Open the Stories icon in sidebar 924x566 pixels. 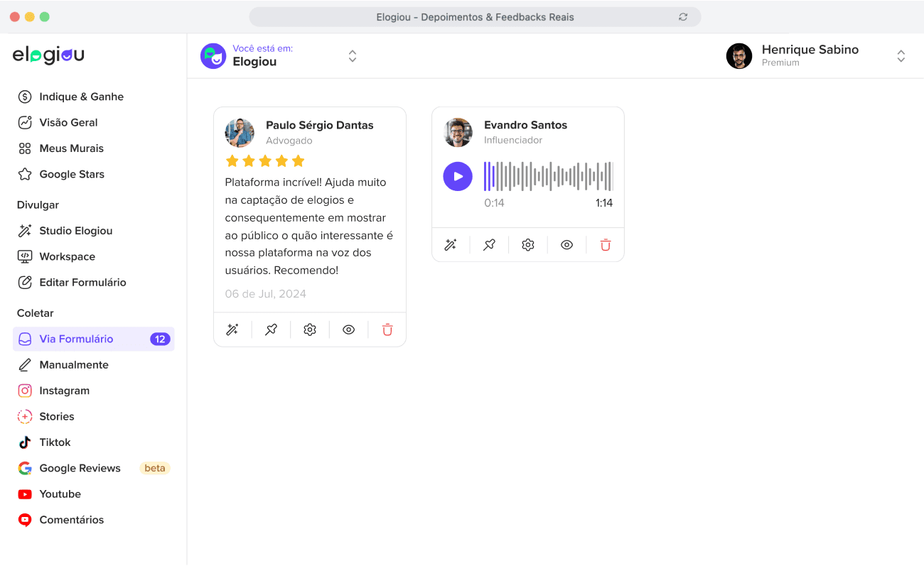click(25, 417)
